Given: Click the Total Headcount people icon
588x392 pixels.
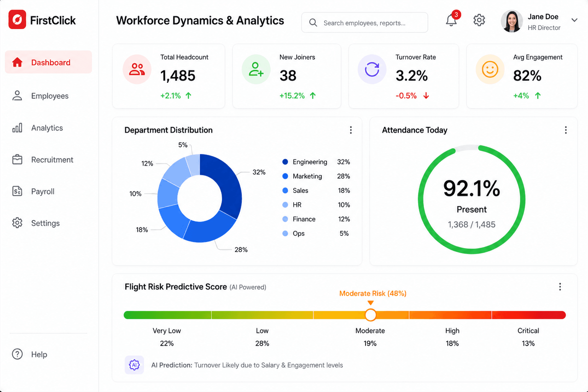Looking at the screenshot, I should (137, 69).
